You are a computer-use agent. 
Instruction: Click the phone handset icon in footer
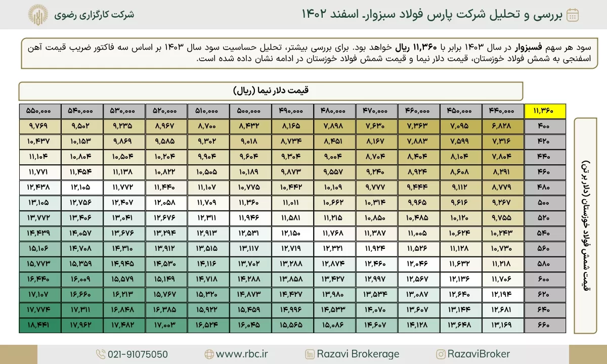[x=100, y=354]
